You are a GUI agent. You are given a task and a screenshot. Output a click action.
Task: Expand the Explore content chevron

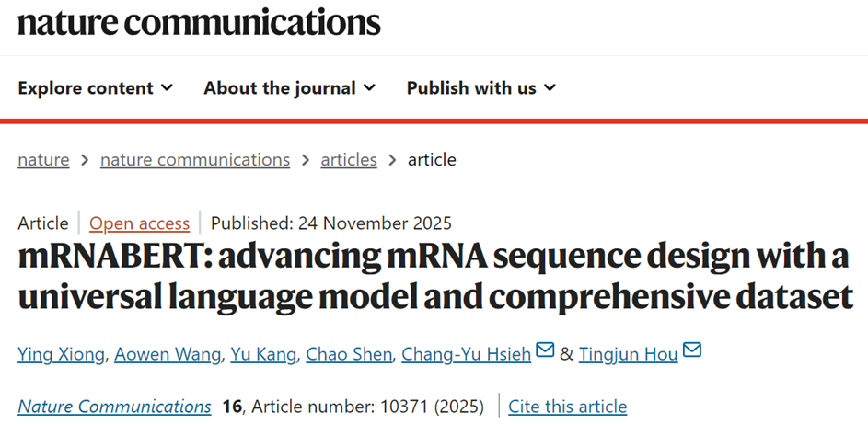[x=167, y=88]
